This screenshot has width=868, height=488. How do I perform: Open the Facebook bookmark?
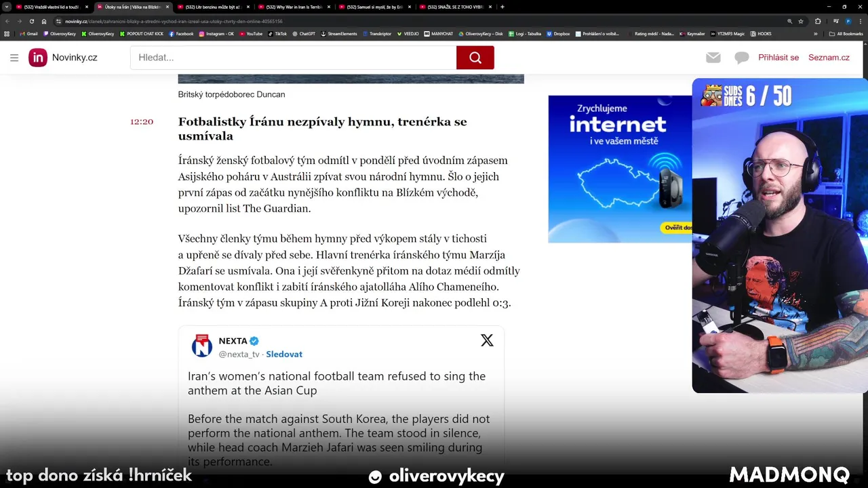pos(181,33)
